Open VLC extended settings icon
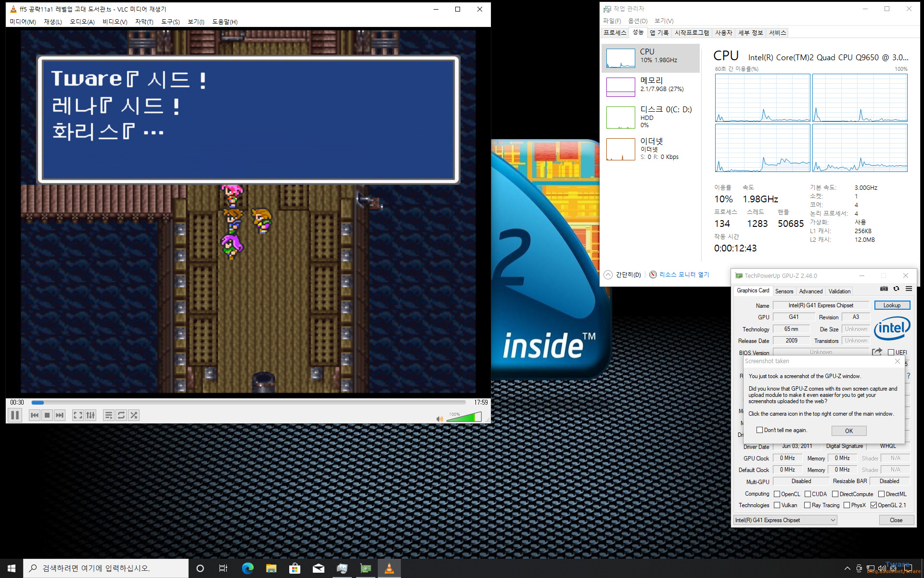 90,415
